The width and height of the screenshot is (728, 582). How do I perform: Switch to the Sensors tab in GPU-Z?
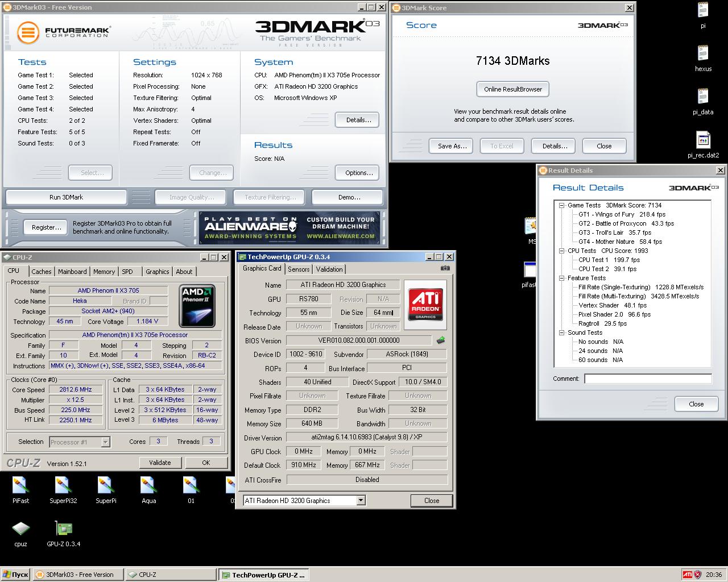(299, 269)
